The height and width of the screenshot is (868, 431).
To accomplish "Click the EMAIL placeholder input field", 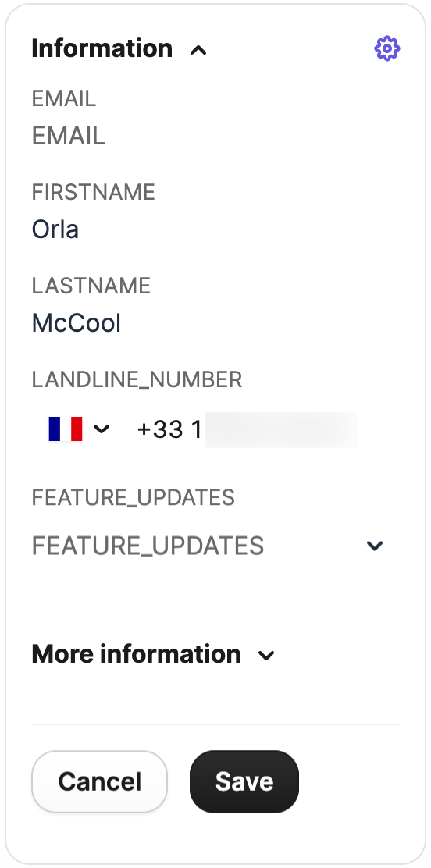I will pos(215,136).
